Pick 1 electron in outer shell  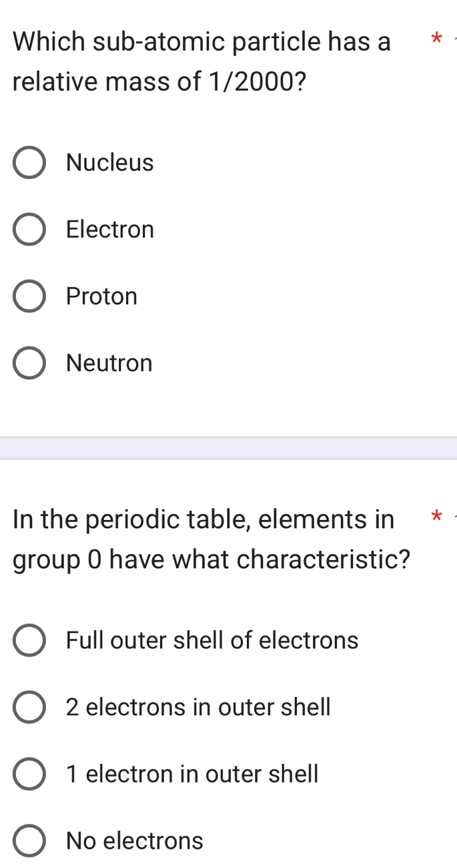click(29, 774)
